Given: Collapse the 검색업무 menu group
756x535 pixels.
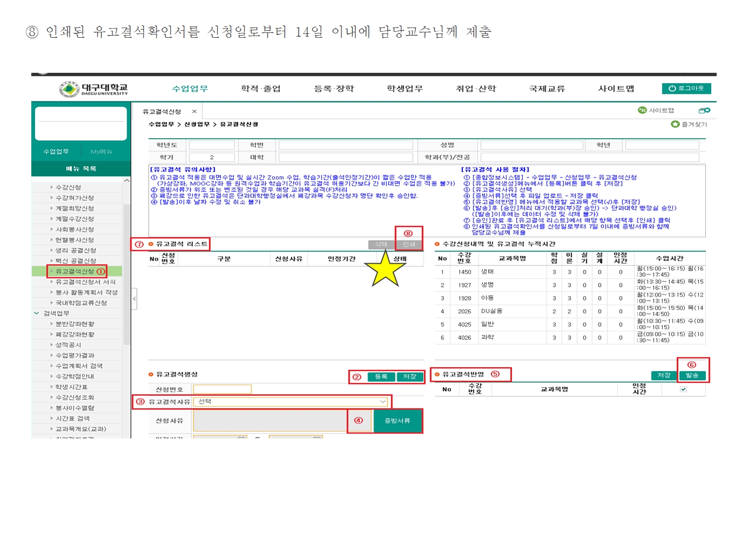Looking at the screenshot, I should 37,313.
